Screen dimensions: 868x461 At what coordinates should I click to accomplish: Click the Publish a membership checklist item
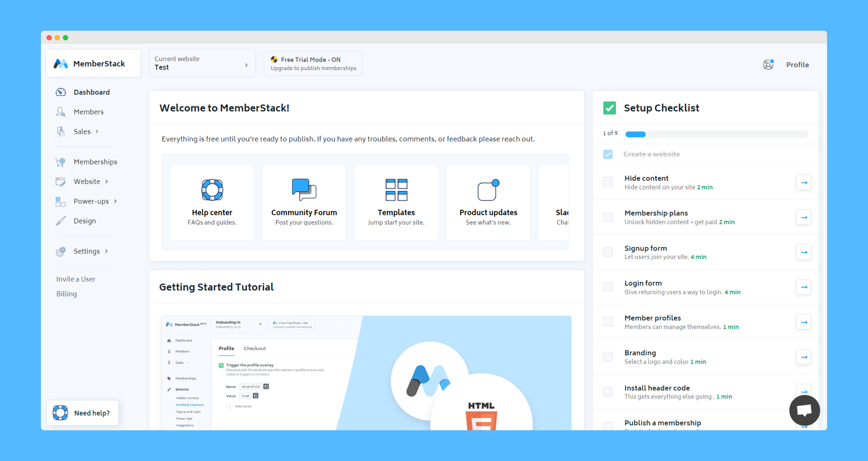[x=662, y=423]
